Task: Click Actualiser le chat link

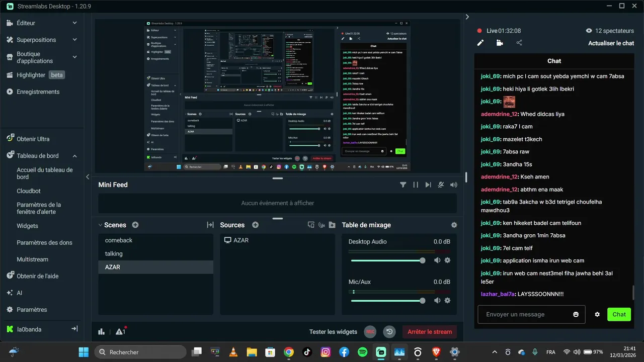Action: [x=611, y=43]
